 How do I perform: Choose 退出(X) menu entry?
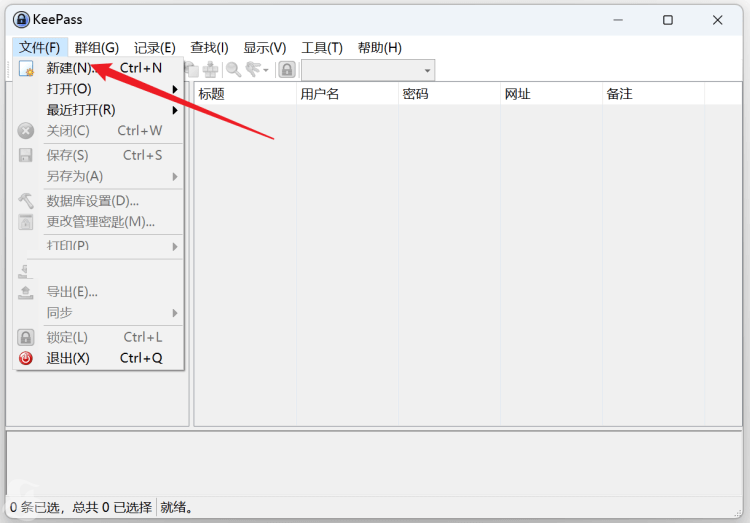[x=99, y=358]
